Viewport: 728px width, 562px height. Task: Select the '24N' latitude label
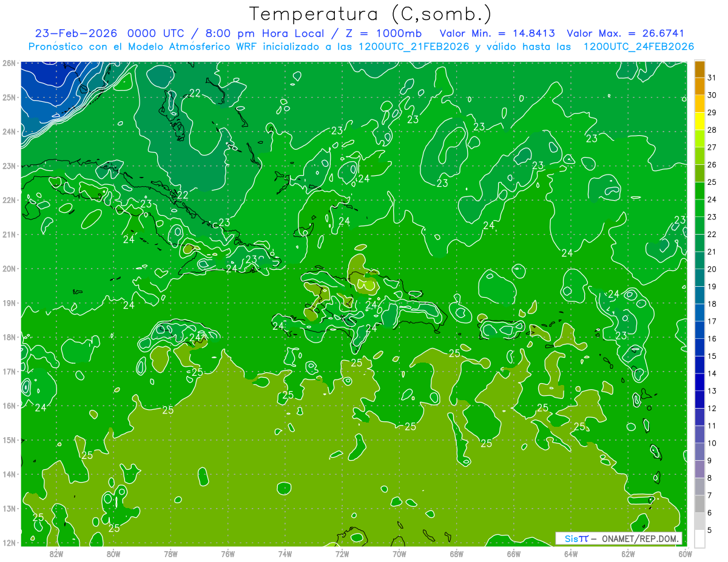click(x=8, y=132)
